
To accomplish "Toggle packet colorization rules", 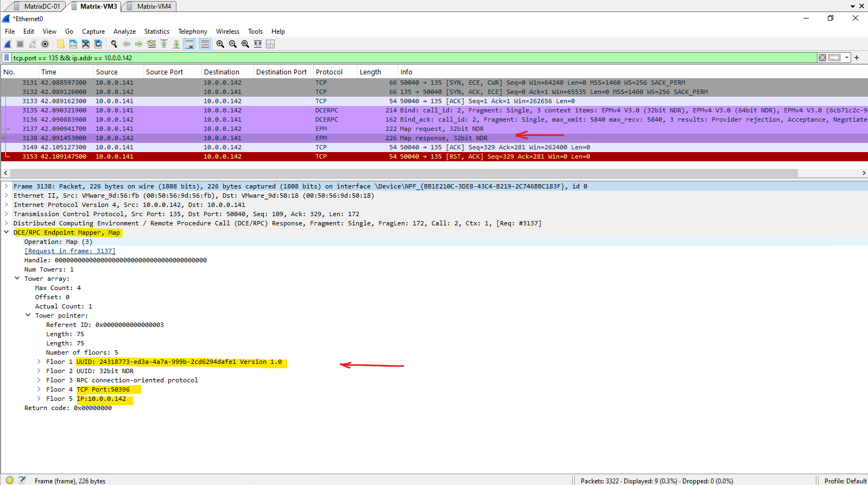I will tap(205, 44).
